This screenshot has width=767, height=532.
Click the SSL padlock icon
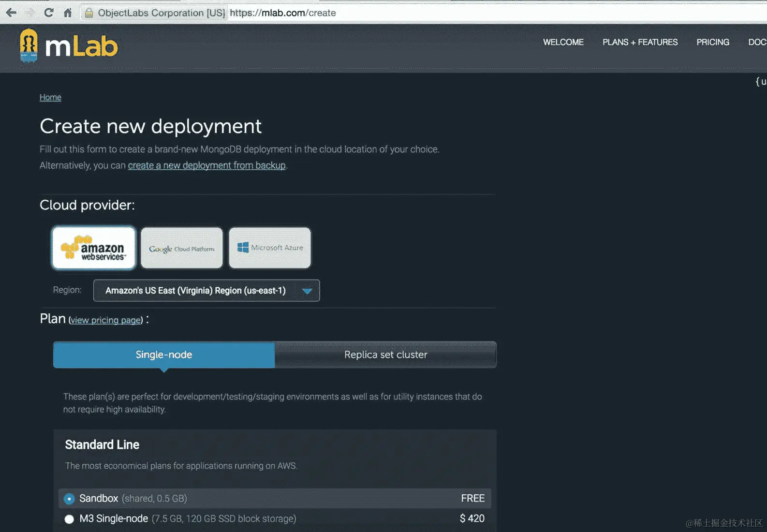(x=89, y=13)
